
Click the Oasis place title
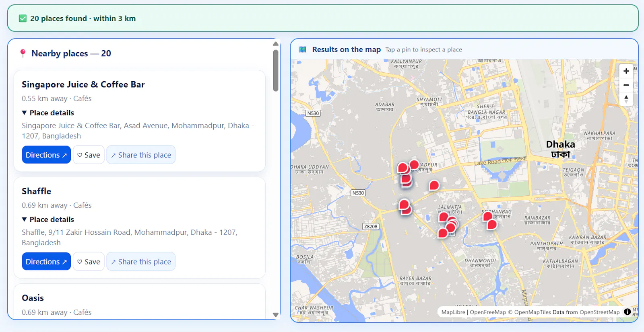pos(33,298)
